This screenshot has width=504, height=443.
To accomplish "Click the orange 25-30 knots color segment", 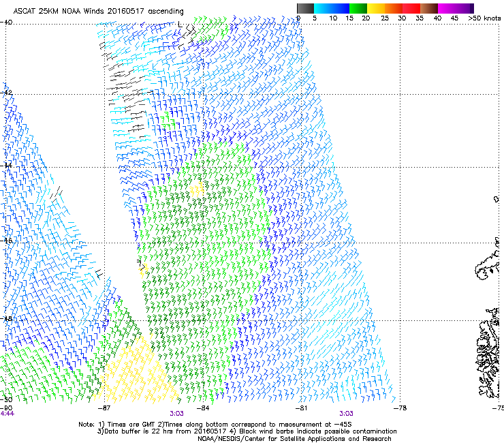I will (394, 8).
